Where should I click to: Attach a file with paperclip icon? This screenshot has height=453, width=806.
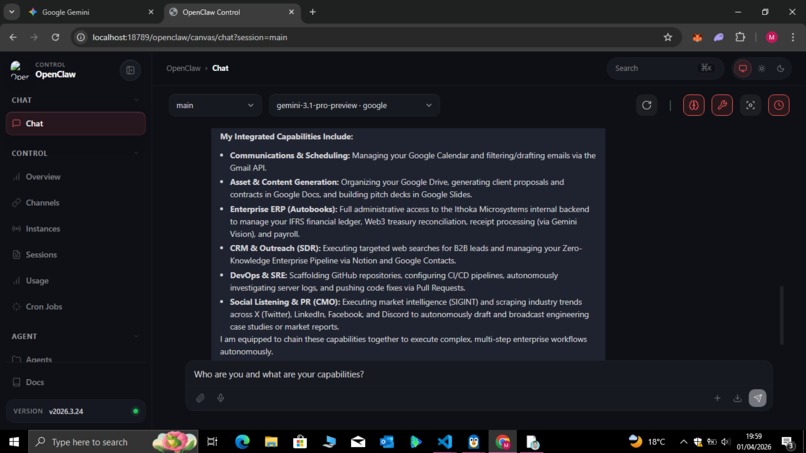200,398
